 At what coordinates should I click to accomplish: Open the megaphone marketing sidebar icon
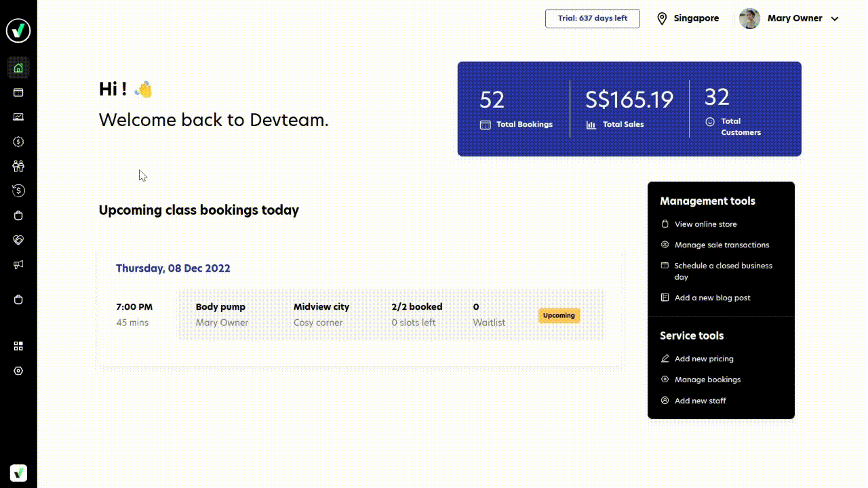18,264
